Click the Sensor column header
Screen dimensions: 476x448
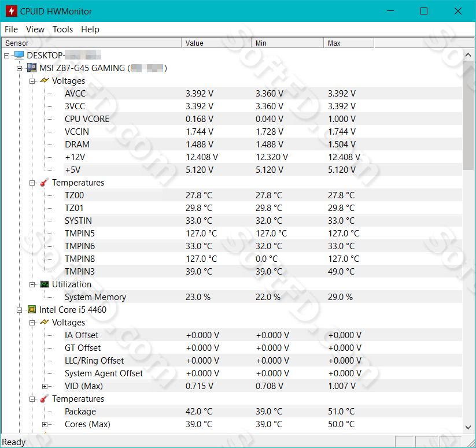pyautogui.click(x=91, y=43)
